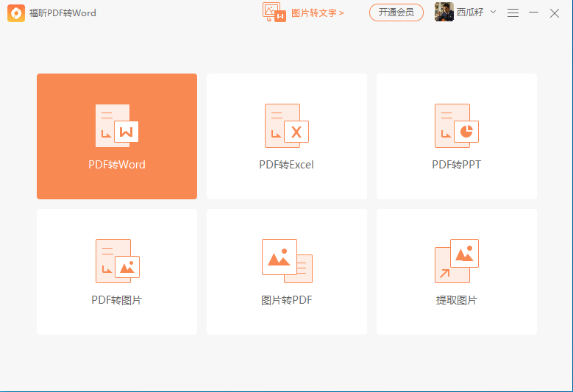Image resolution: width=573 pixels, height=392 pixels.
Task: Expand the dropdown arrow beside 西瓜籽
Action: point(493,13)
